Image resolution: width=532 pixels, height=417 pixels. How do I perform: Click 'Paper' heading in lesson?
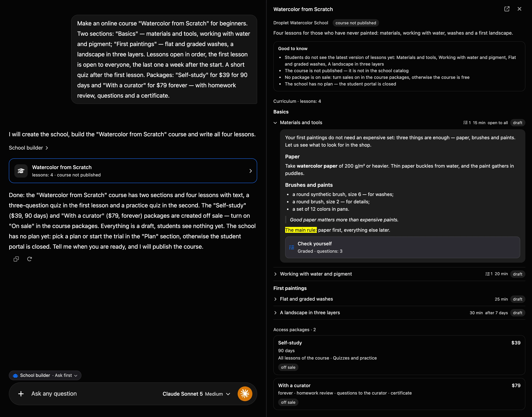[x=292, y=157]
